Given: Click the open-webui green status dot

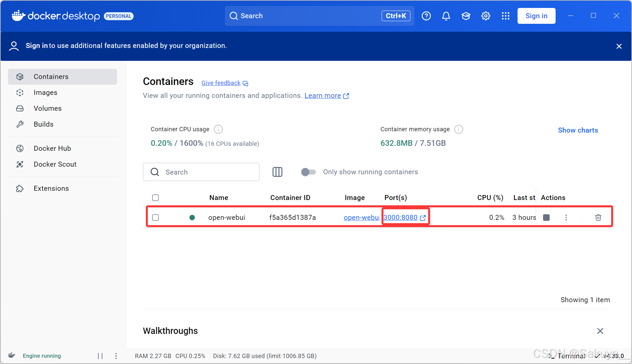Looking at the screenshot, I should [192, 218].
